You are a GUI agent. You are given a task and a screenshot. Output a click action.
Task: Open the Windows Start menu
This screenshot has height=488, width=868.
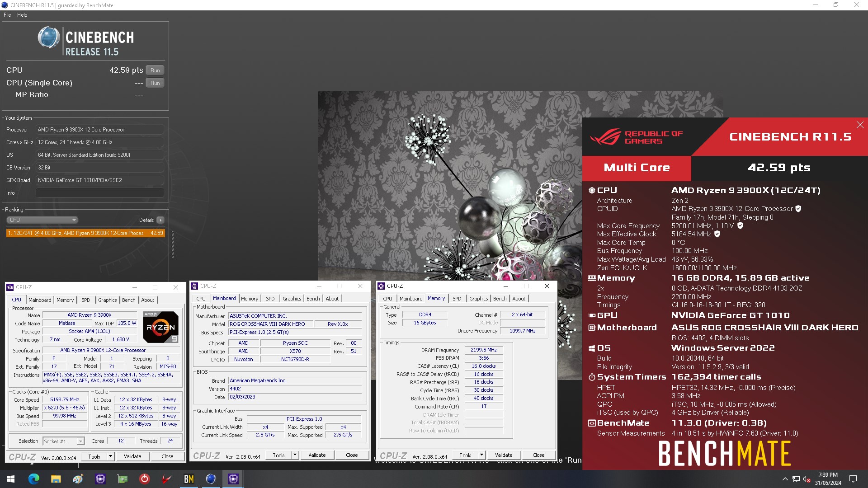tap(11, 479)
